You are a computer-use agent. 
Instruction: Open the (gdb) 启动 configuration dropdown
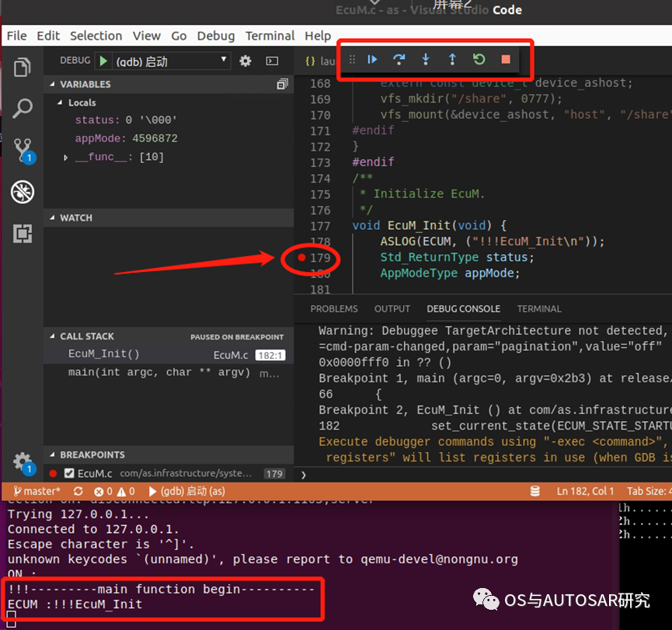(x=172, y=61)
